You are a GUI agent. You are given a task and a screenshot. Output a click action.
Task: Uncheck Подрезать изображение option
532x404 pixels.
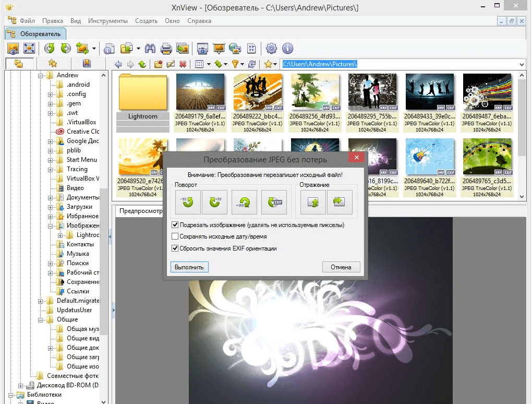click(175, 225)
